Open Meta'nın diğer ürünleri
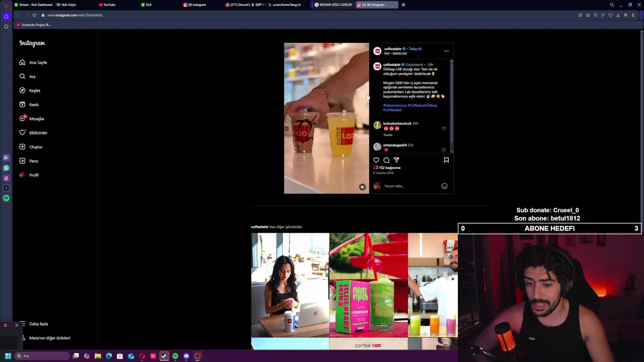This screenshot has height=362, width=644. [x=45, y=338]
